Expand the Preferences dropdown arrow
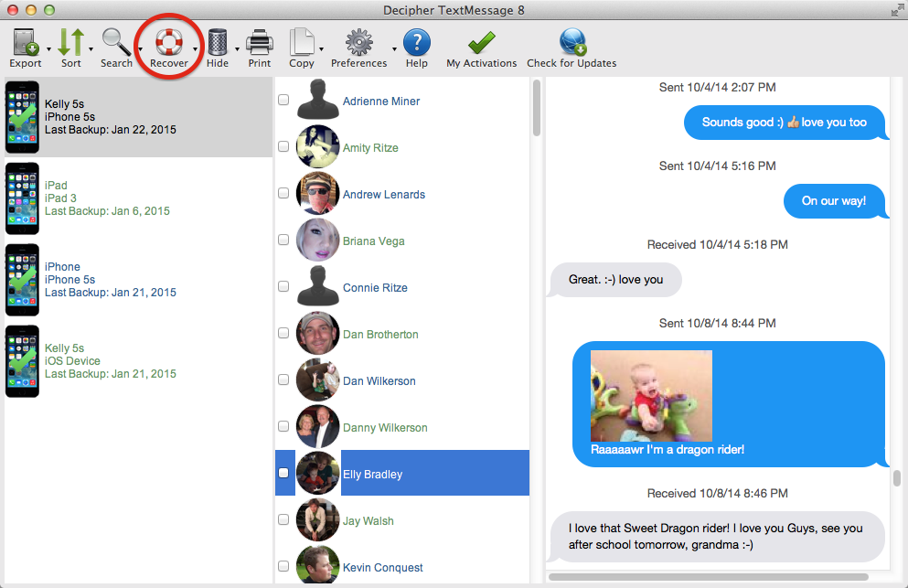Image resolution: width=908 pixels, height=588 pixels. [x=394, y=49]
